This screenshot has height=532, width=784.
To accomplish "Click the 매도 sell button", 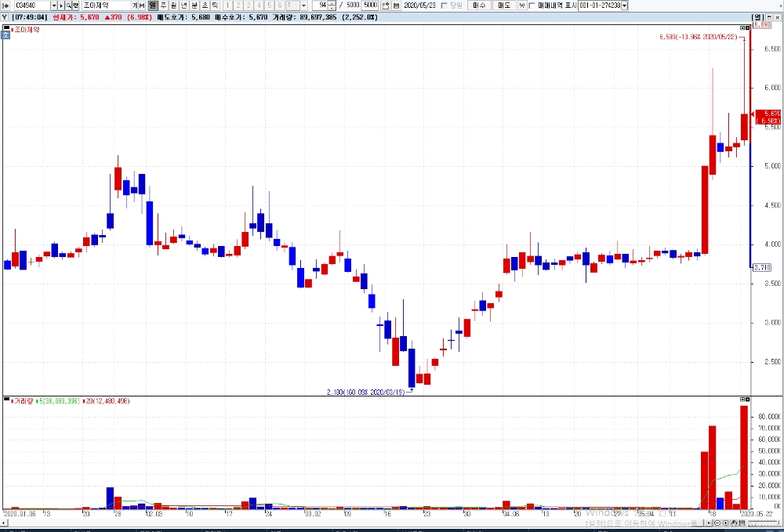I will [x=504, y=5].
